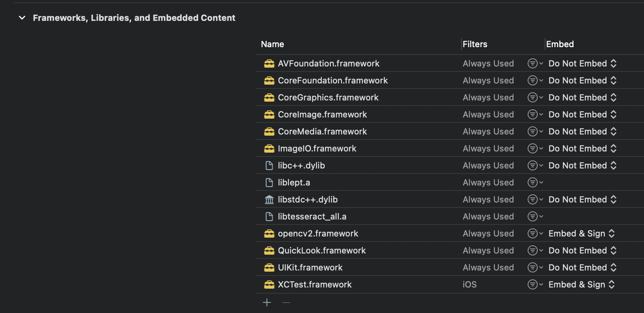
Task: Open platform filter for libc++.dylib
Action: click(x=535, y=165)
